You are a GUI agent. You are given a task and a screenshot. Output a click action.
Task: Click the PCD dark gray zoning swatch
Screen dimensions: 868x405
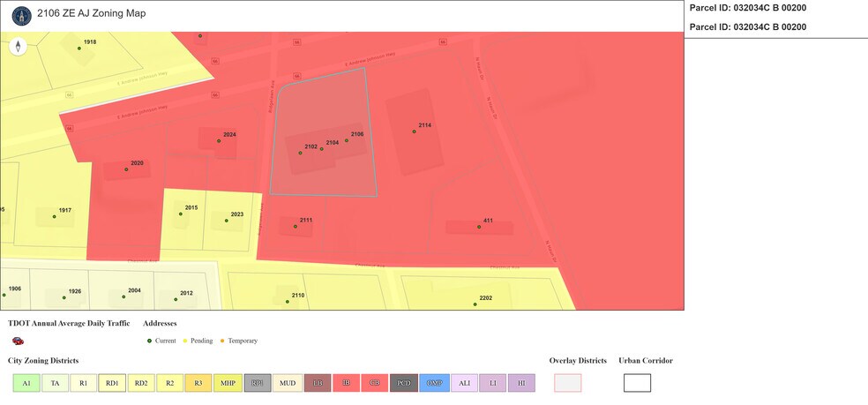click(x=405, y=383)
